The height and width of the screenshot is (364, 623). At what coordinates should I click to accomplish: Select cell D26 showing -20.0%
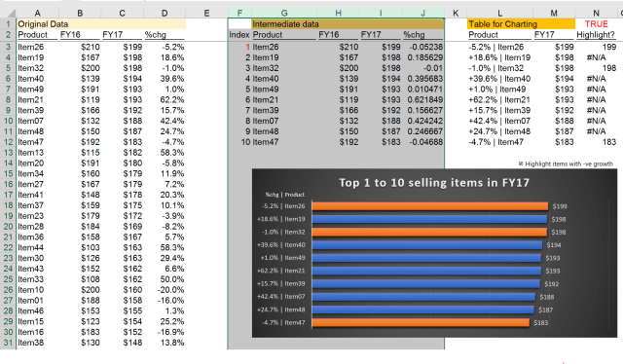point(165,290)
